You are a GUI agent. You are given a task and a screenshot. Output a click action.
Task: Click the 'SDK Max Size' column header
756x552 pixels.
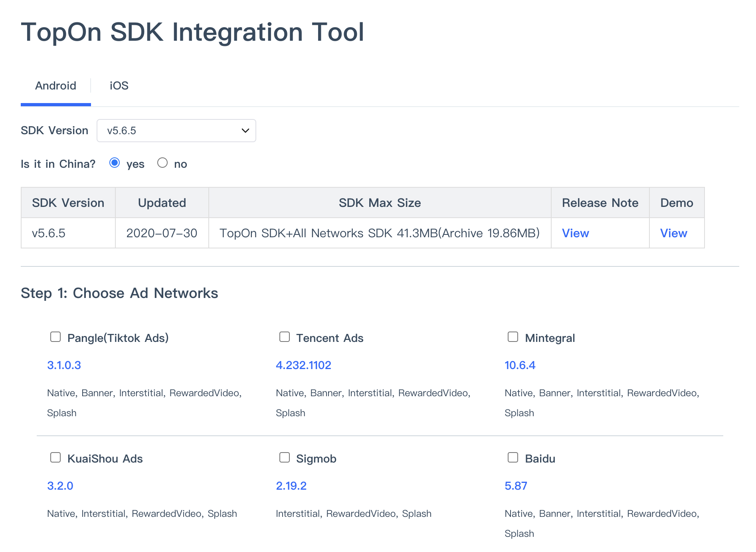coord(380,203)
